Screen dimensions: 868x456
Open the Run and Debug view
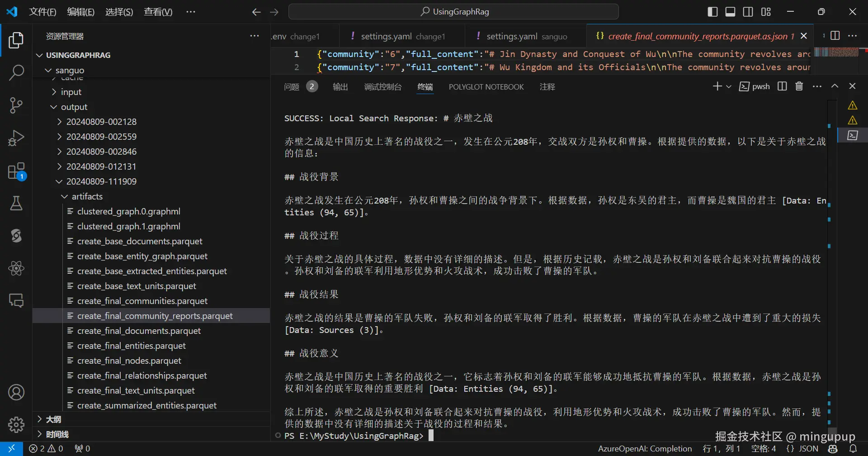point(16,138)
